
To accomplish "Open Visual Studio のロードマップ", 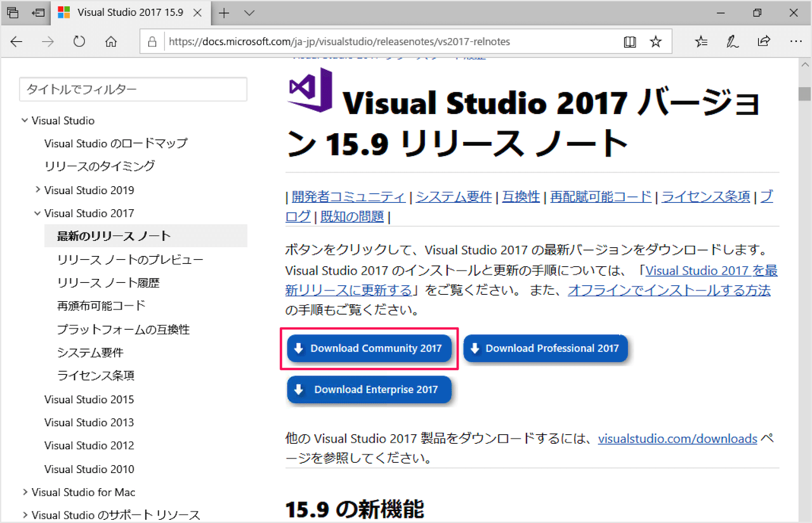I will [x=115, y=143].
